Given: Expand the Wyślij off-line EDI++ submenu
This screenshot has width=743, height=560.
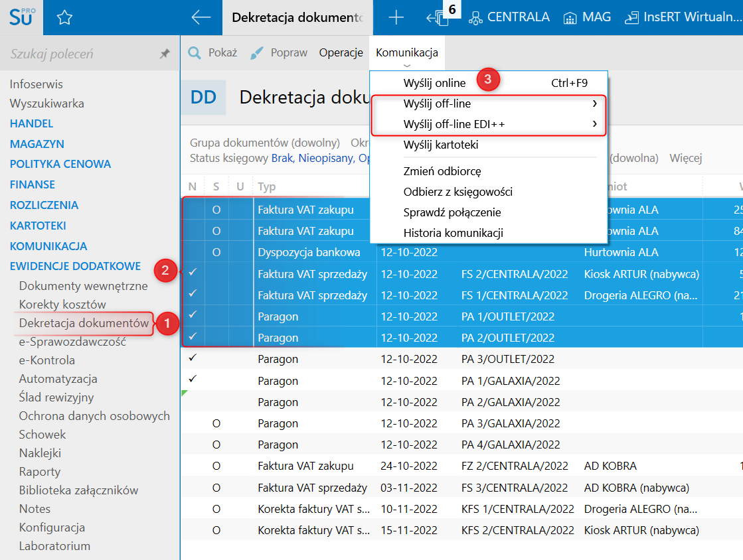Looking at the screenshot, I should tap(594, 124).
